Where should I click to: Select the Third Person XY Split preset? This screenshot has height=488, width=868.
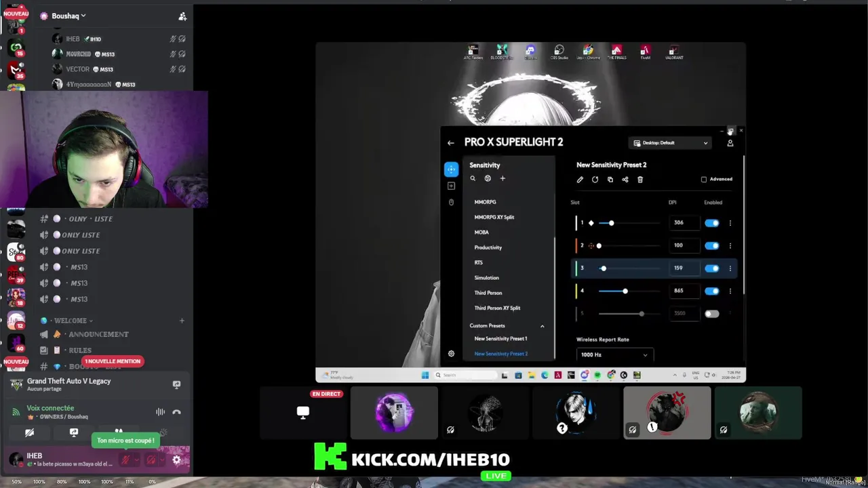pyautogui.click(x=498, y=308)
